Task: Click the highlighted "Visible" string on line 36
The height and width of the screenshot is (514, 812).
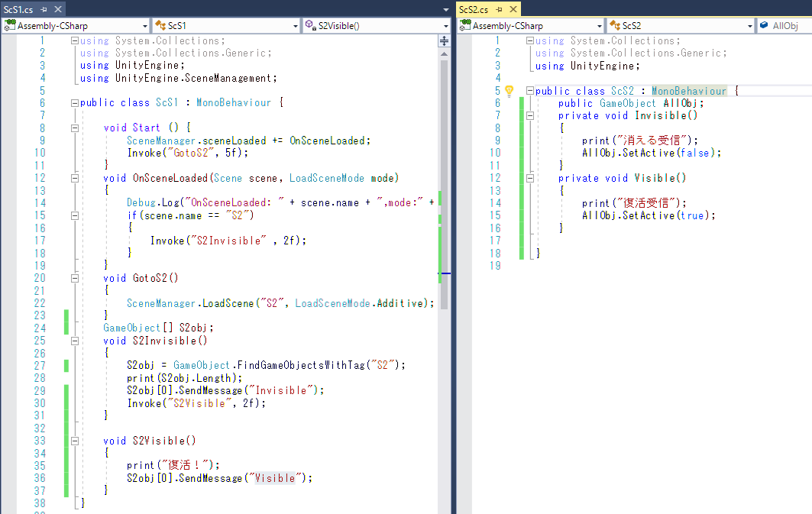Action: click(x=275, y=478)
